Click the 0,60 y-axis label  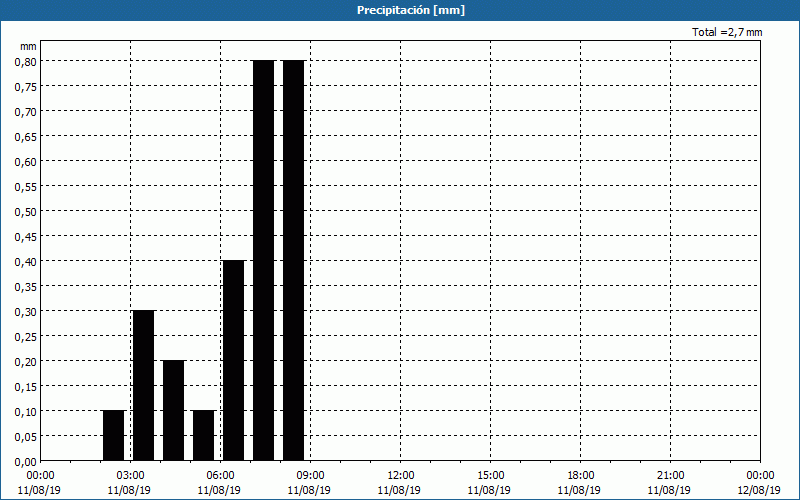(x=25, y=161)
